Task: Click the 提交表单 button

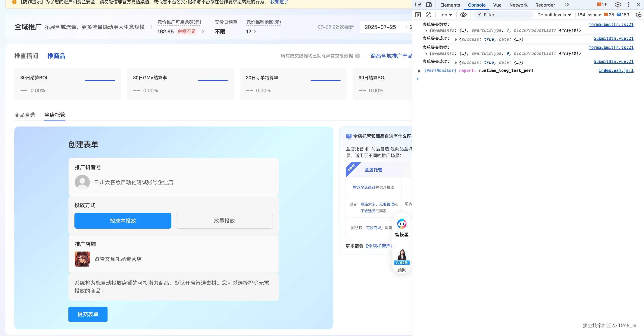Action: pyautogui.click(x=88, y=314)
